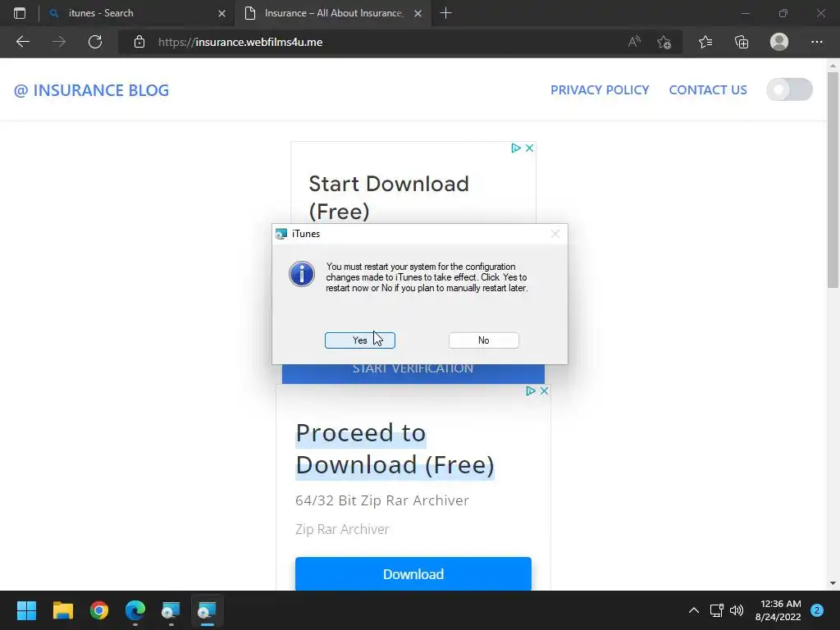Show hidden tray icons chevron
Image resolution: width=840 pixels, height=630 pixels.
click(694, 610)
